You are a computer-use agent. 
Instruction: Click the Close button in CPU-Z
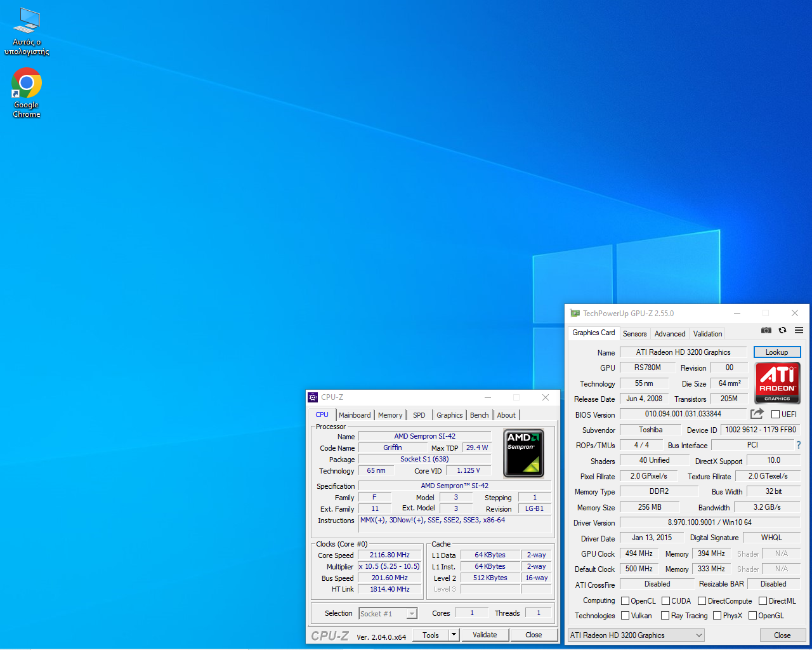click(534, 635)
